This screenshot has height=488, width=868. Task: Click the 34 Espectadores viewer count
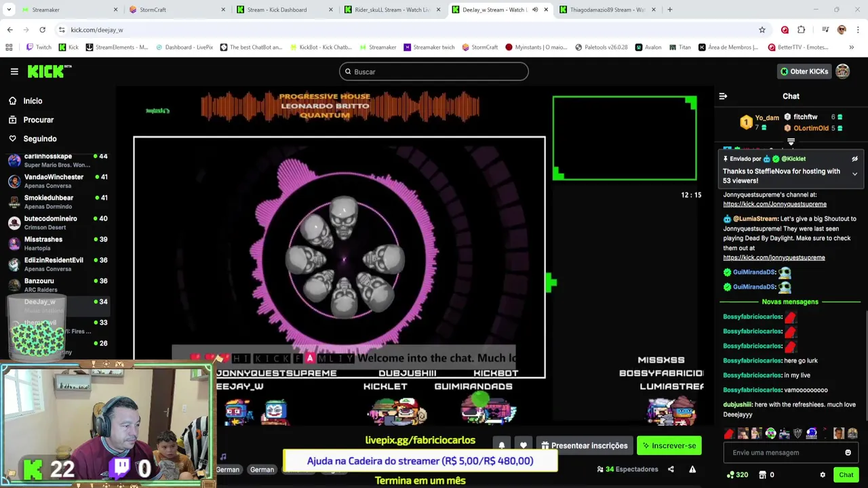click(x=627, y=469)
